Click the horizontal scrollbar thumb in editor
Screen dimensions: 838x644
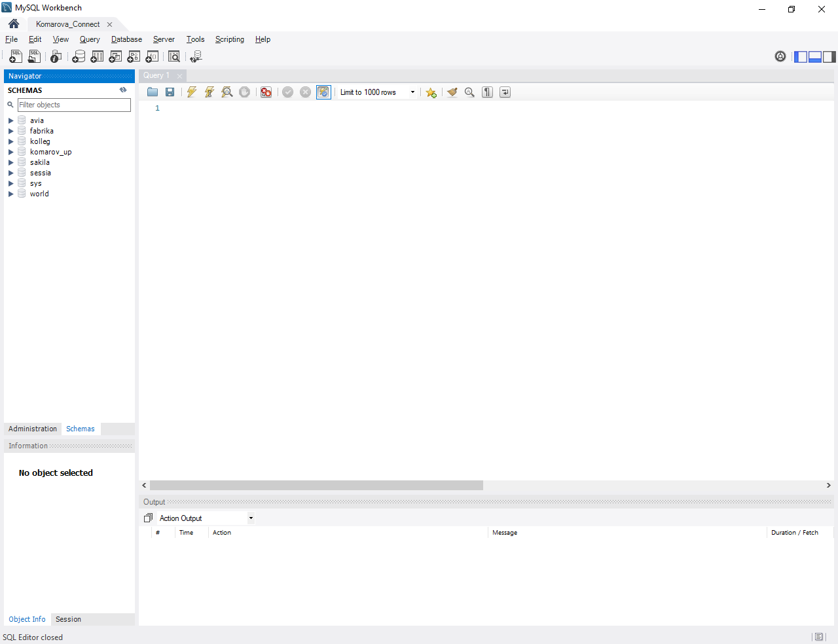[316, 486]
